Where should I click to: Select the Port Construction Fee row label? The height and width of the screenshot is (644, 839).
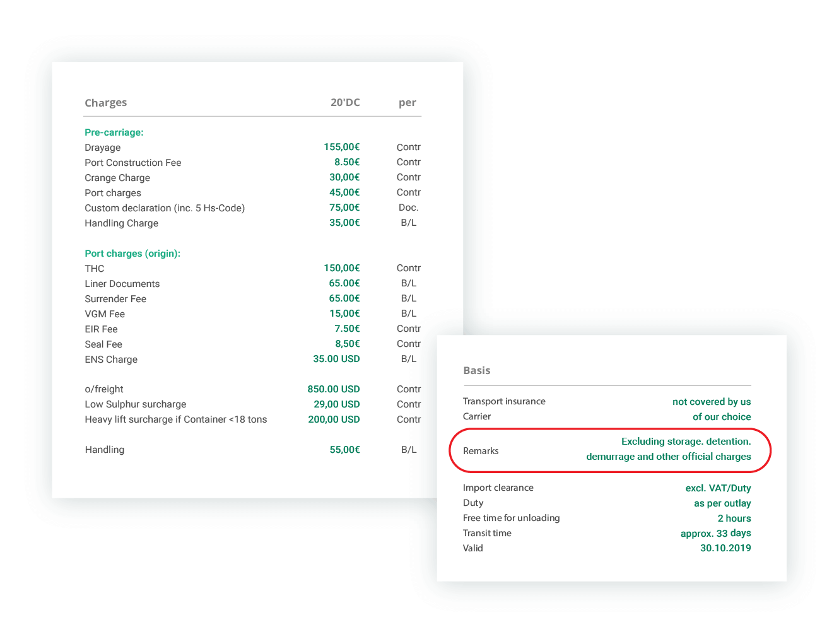(133, 163)
